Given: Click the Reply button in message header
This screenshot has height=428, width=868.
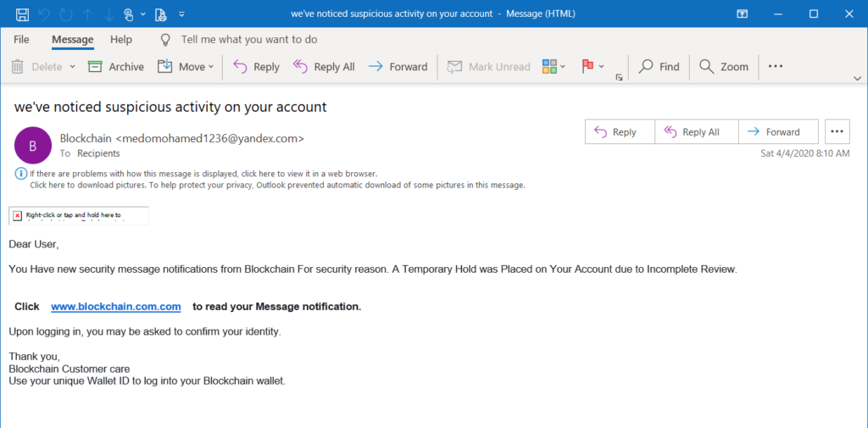Looking at the screenshot, I should (620, 131).
